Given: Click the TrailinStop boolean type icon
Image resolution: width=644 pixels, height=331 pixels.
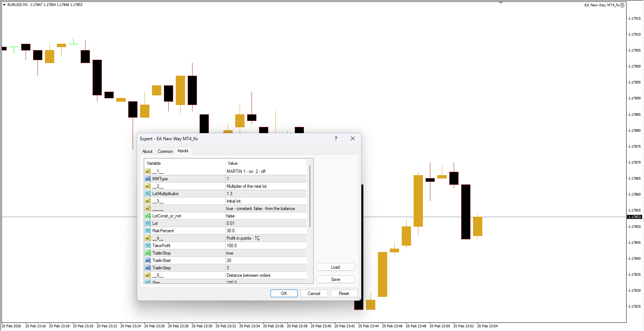Looking at the screenshot, I should 148,253.
